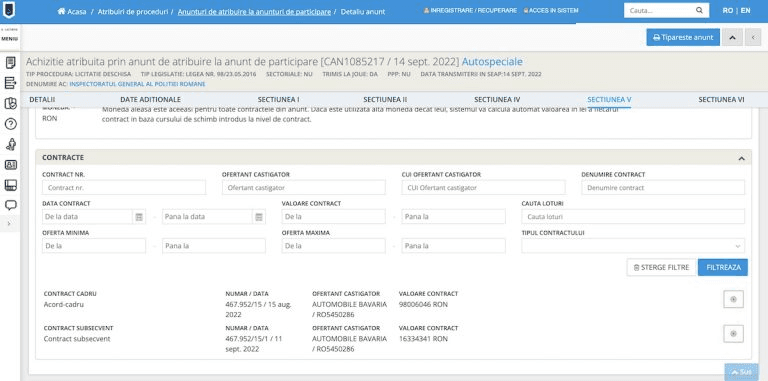Open Atribuiri de proceduri breadcrumb

[133, 11]
